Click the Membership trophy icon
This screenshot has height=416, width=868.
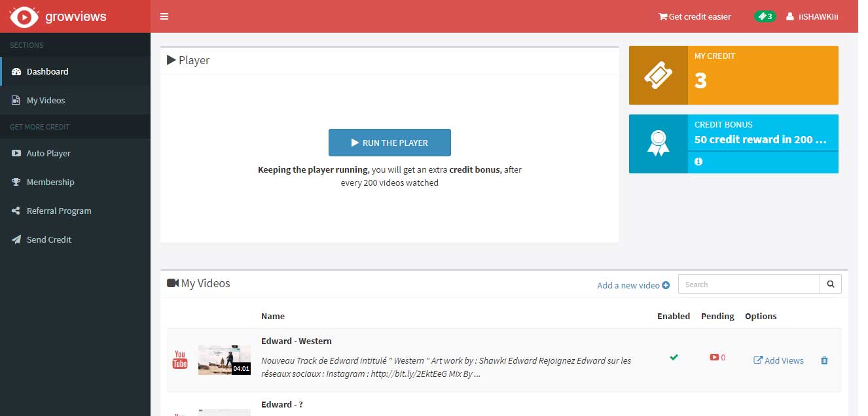click(x=16, y=182)
